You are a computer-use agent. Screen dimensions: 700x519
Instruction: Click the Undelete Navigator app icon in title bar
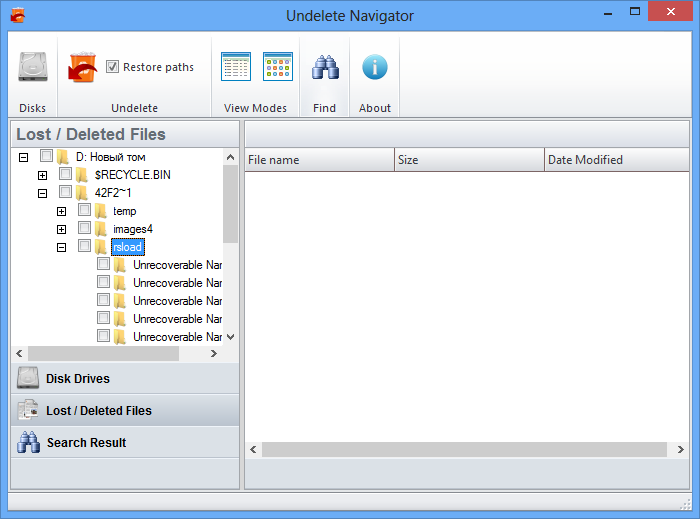pos(17,15)
